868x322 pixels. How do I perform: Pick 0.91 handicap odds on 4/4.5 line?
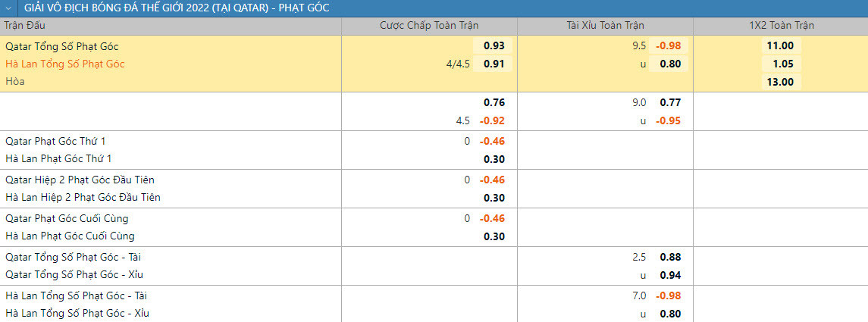tap(494, 64)
